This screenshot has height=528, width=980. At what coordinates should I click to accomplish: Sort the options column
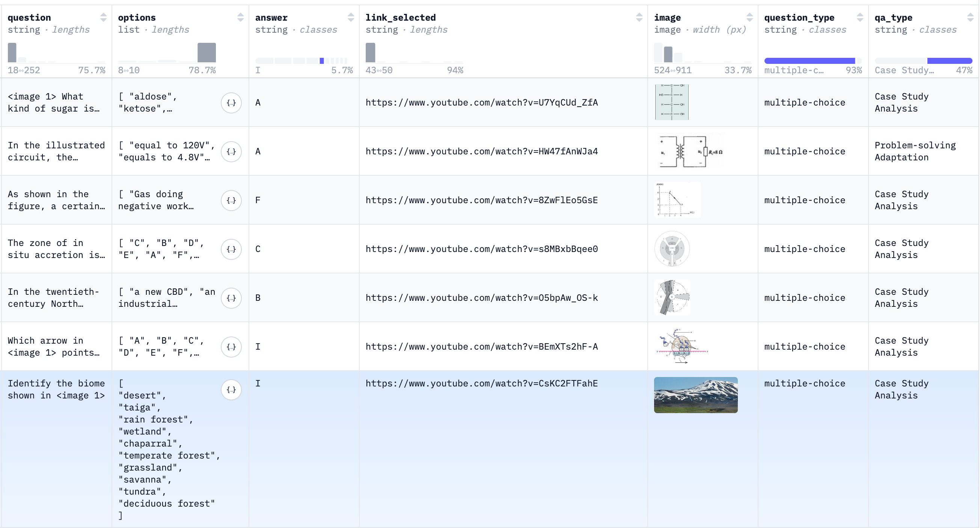coord(240,17)
